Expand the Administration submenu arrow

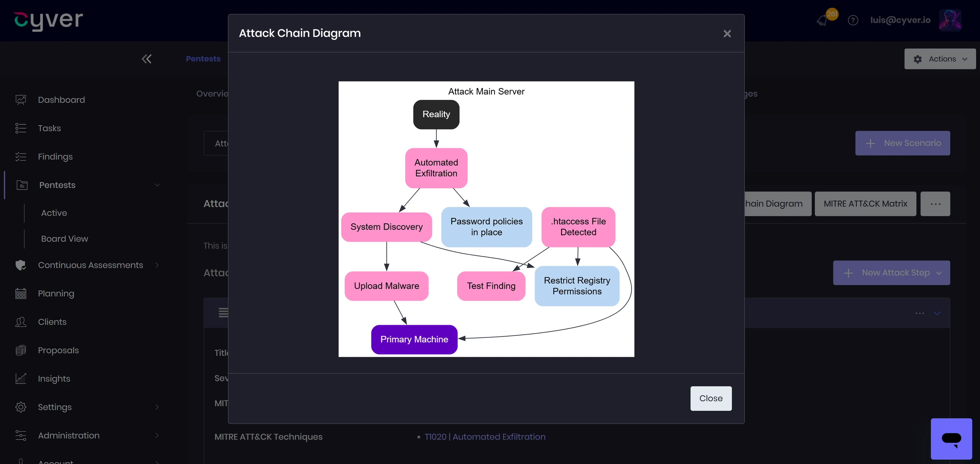[x=157, y=435]
